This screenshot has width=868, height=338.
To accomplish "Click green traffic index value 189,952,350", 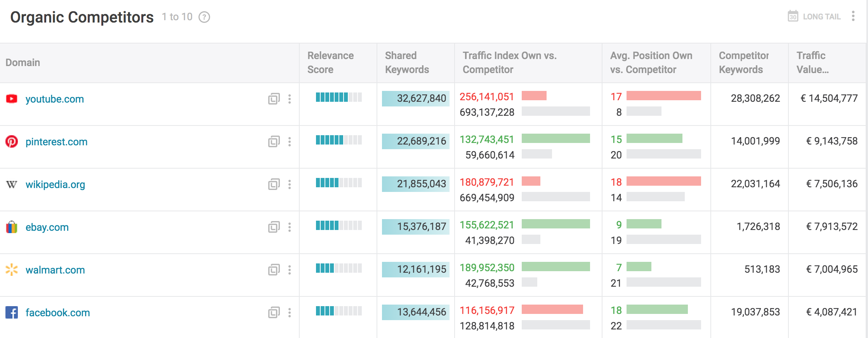I will [487, 268].
